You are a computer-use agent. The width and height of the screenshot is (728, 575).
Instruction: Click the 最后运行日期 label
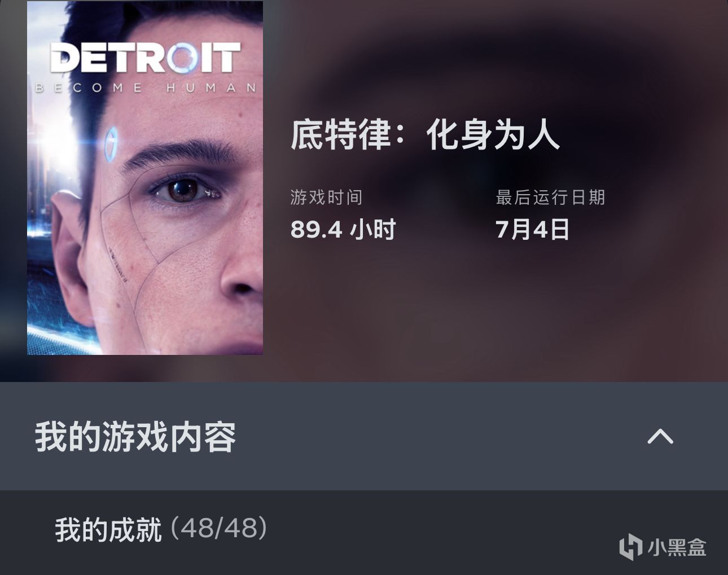coord(550,197)
